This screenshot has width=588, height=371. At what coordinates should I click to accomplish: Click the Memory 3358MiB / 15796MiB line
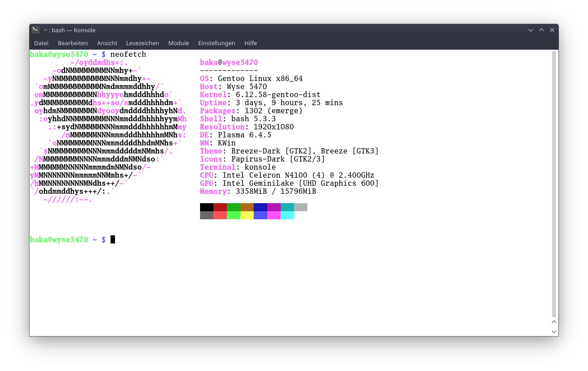[x=258, y=192]
